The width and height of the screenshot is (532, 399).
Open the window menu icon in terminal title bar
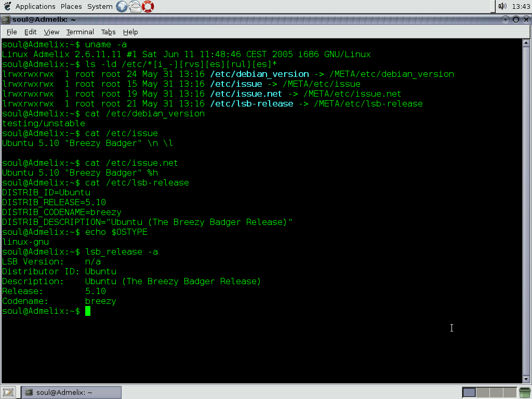[5, 20]
